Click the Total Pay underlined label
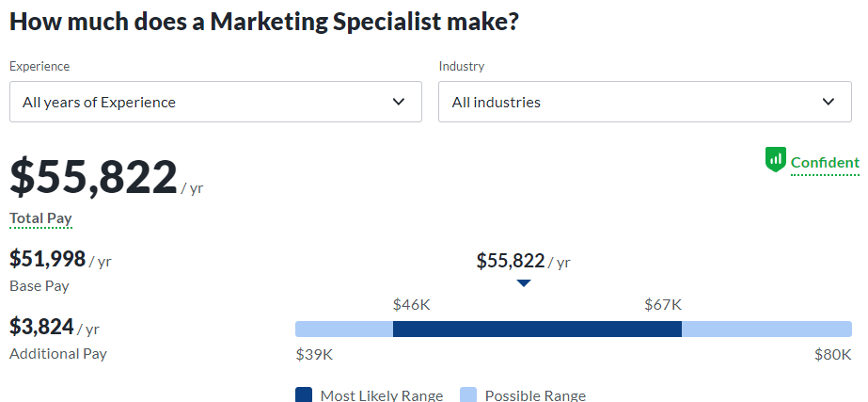Image resolution: width=868 pixels, height=402 pixels. (40, 218)
